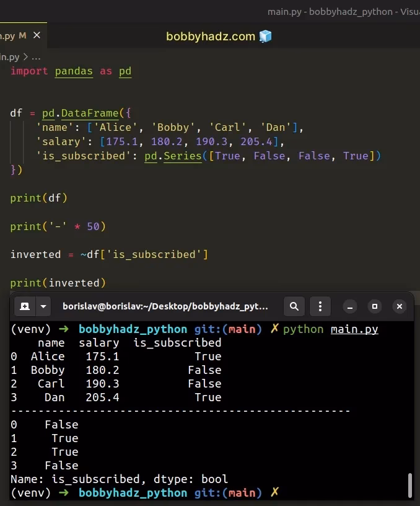Close the terminal window
The width and height of the screenshot is (420, 506).
(400, 306)
